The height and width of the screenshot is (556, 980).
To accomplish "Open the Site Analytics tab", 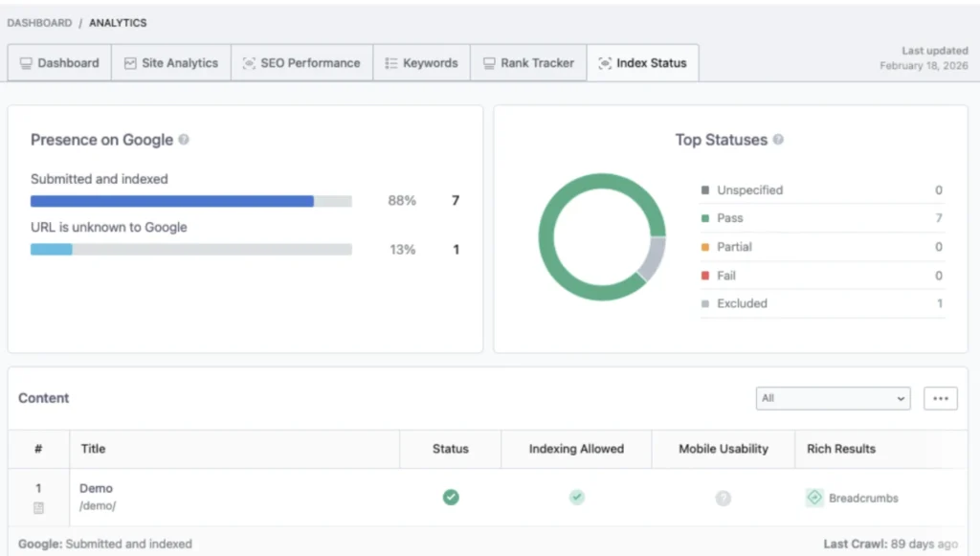I will (171, 63).
